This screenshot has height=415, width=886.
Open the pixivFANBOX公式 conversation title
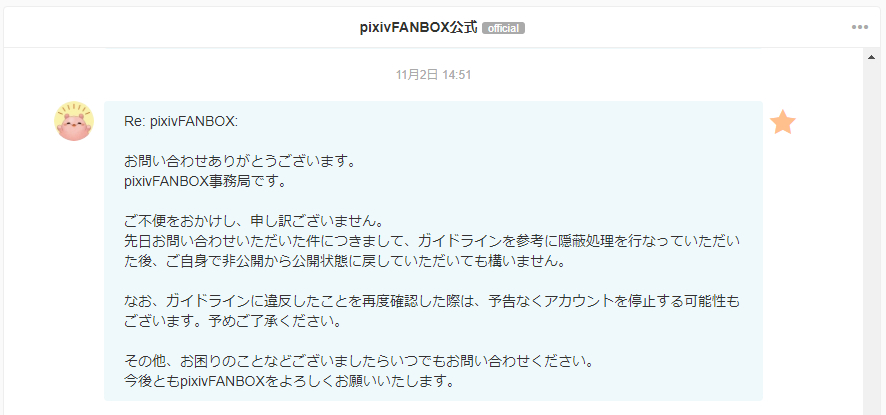(419, 28)
